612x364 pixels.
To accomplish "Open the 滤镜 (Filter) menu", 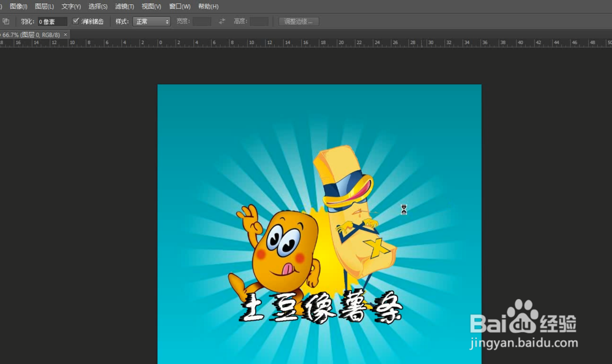I will click(x=124, y=6).
